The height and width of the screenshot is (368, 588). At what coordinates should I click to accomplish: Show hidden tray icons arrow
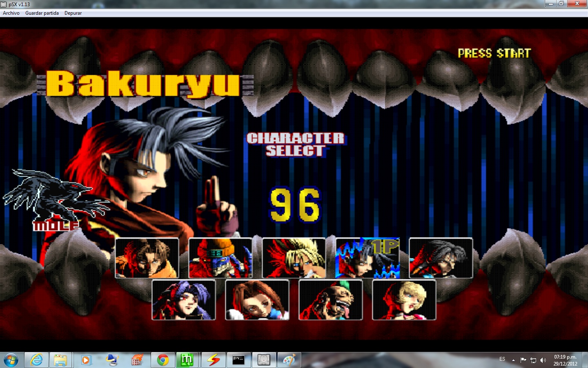pyautogui.click(x=513, y=360)
